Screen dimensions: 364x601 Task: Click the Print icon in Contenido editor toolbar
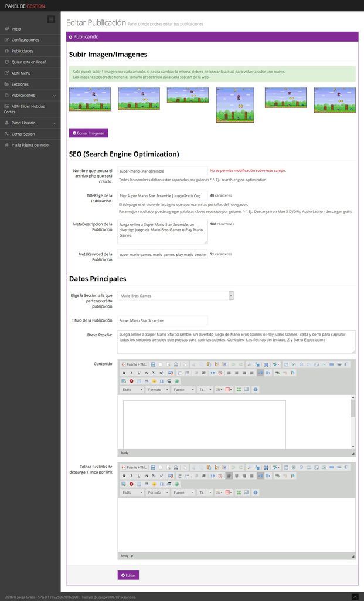176,364
